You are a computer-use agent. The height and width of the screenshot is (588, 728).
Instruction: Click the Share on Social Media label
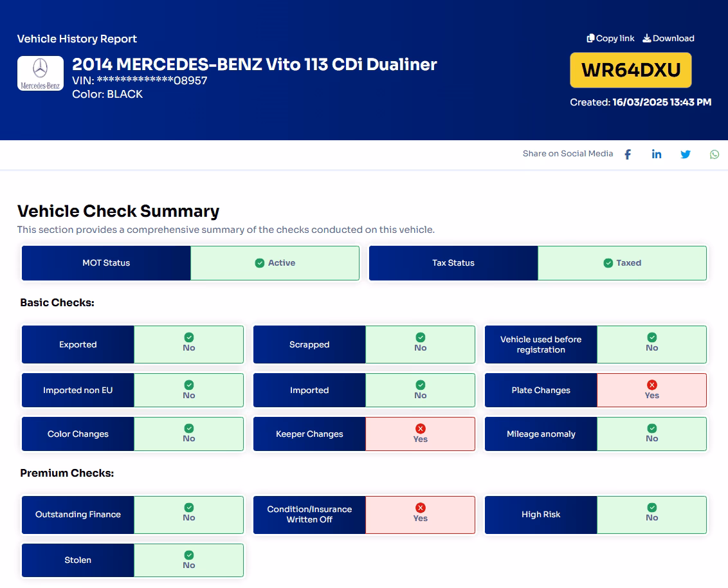(568, 154)
